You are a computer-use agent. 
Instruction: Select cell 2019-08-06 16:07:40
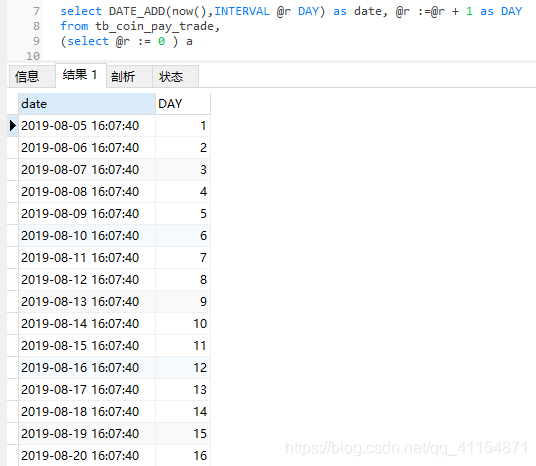[87, 148]
